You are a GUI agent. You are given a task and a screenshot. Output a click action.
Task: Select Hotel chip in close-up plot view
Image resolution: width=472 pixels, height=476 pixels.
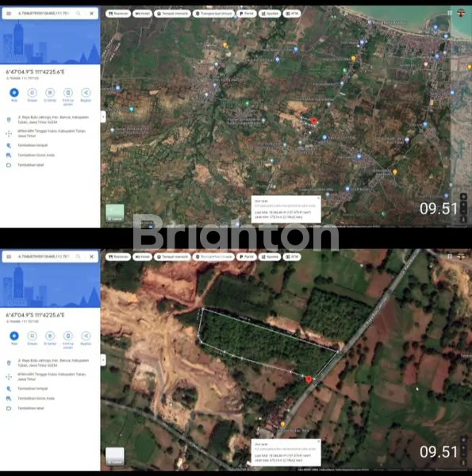coord(142,257)
